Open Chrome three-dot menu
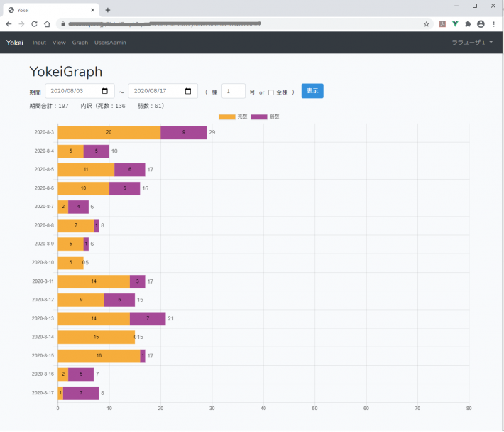Screen dimensions: 504x432 tap(495, 23)
